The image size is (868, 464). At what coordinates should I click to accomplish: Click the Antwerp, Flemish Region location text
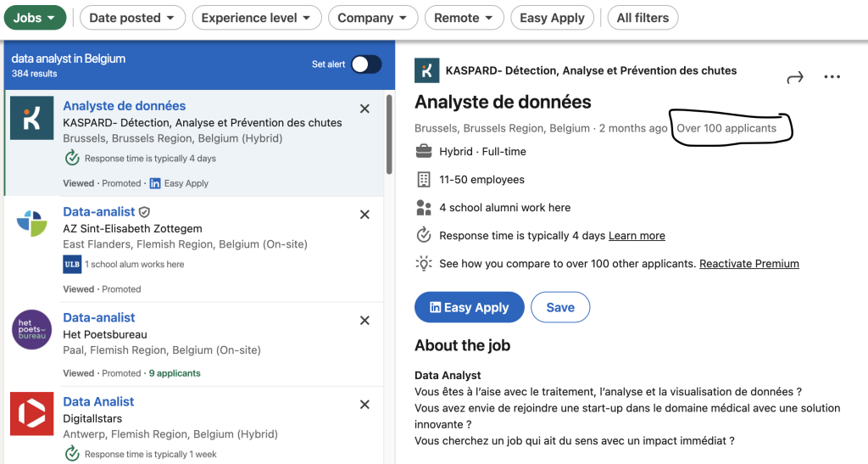(170, 434)
